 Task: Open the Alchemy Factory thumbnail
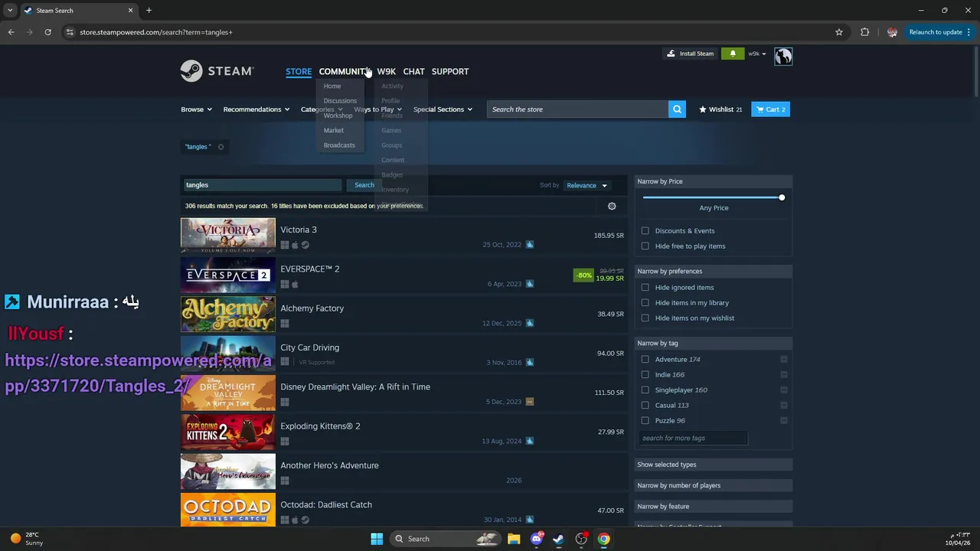tap(228, 314)
